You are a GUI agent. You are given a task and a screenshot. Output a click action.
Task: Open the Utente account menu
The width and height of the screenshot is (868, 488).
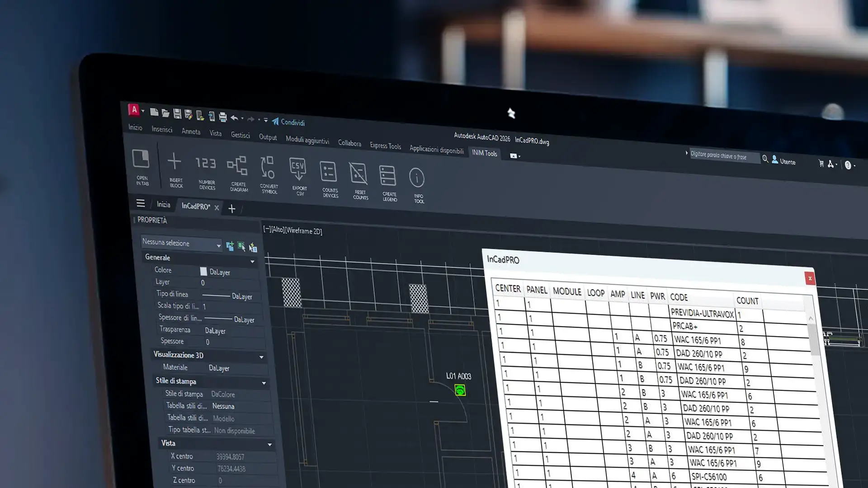[783, 161]
